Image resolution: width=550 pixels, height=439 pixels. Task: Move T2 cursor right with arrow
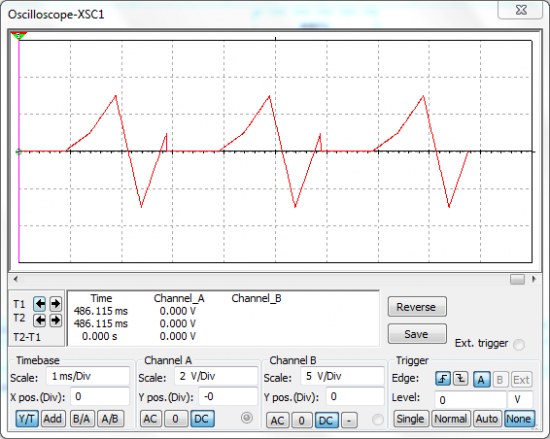55,320
